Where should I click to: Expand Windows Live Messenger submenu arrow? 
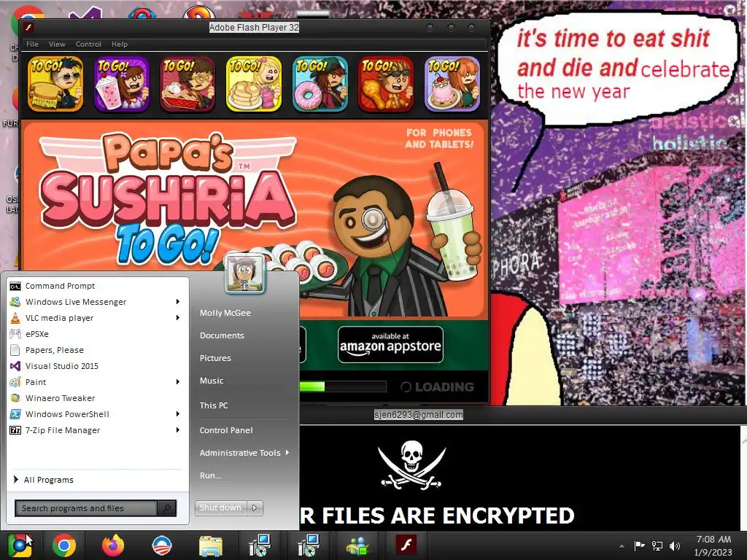click(177, 302)
